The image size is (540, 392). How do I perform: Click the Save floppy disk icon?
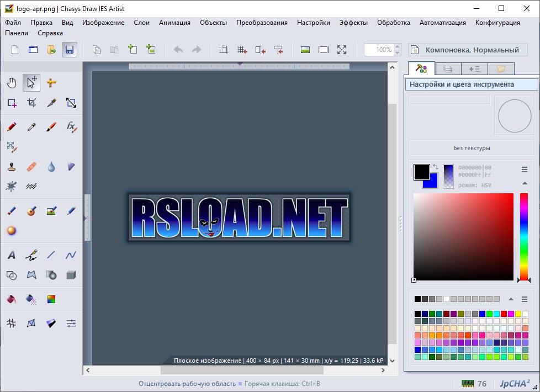69,50
